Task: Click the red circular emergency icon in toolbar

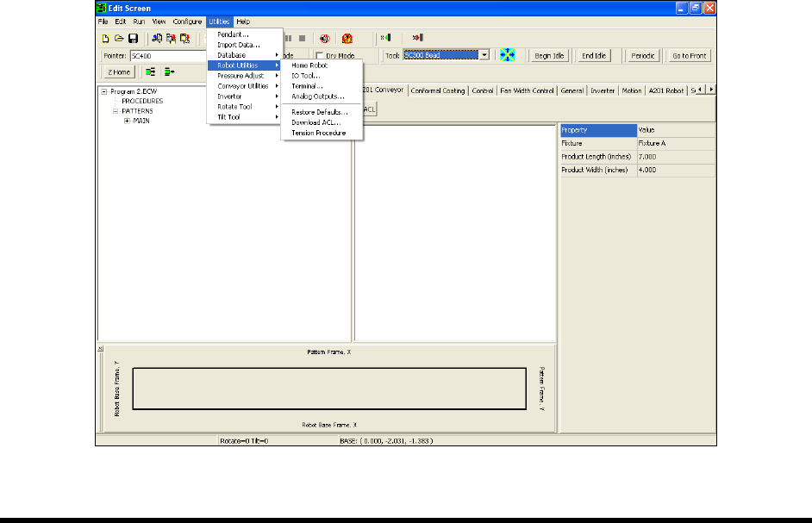Action: [347, 39]
